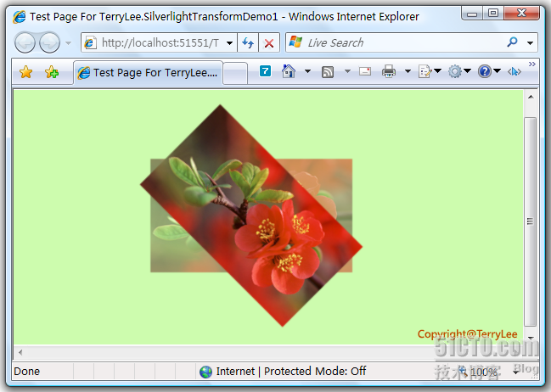The width and height of the screenshot is (551, 392).
Task: Click the Internet Explorer title bar icon
Action: click(20, 16)
